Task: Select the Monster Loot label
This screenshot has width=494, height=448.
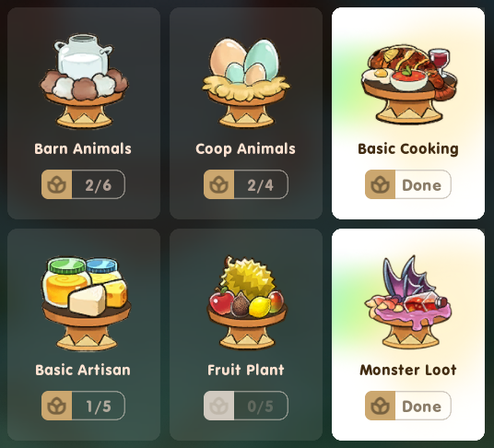Action: tap(408, 370)
